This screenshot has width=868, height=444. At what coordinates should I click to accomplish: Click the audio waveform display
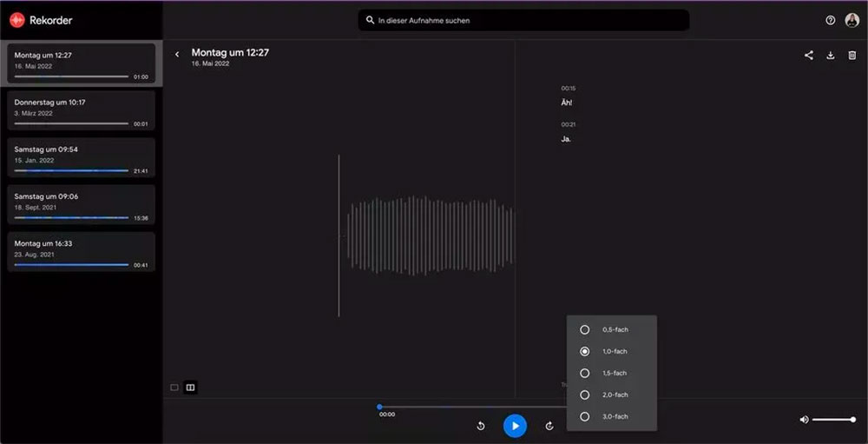[427, 235]
